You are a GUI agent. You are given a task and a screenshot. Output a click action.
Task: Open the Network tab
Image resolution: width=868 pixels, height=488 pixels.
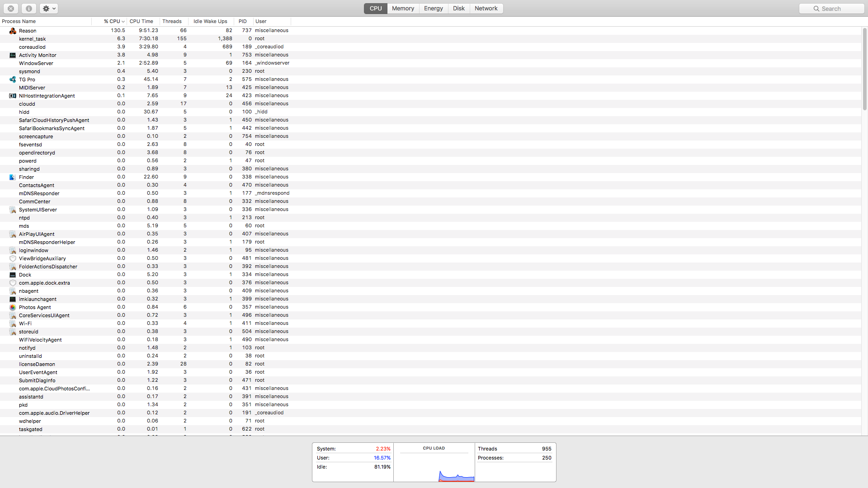(486, 9)
